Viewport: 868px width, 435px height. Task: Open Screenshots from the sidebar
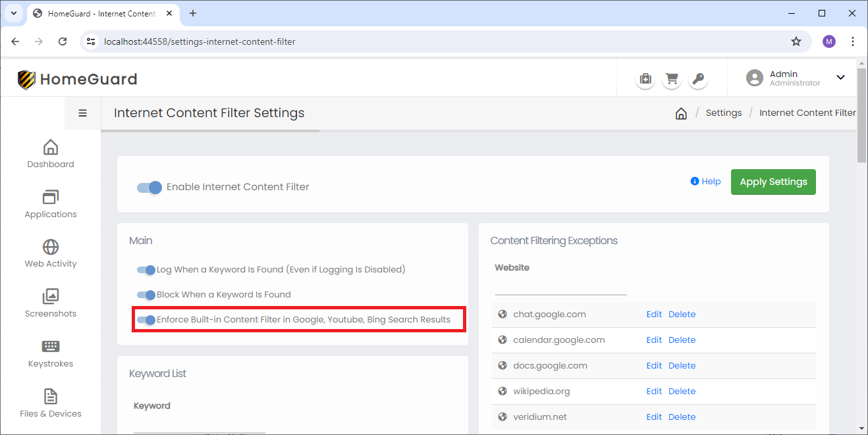[x=51, y=304]
